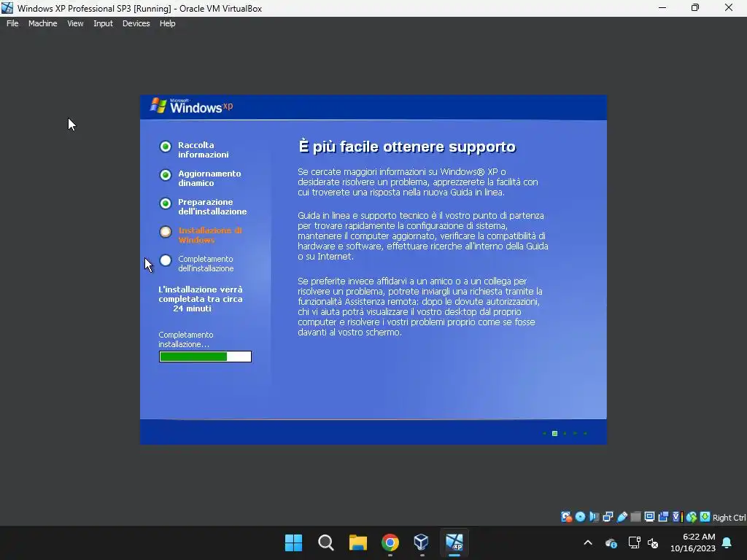Viewport: 747px width, 560px height.
Task: Click the keyboard capture green arrow icon
Action: (x=705, y=517)
